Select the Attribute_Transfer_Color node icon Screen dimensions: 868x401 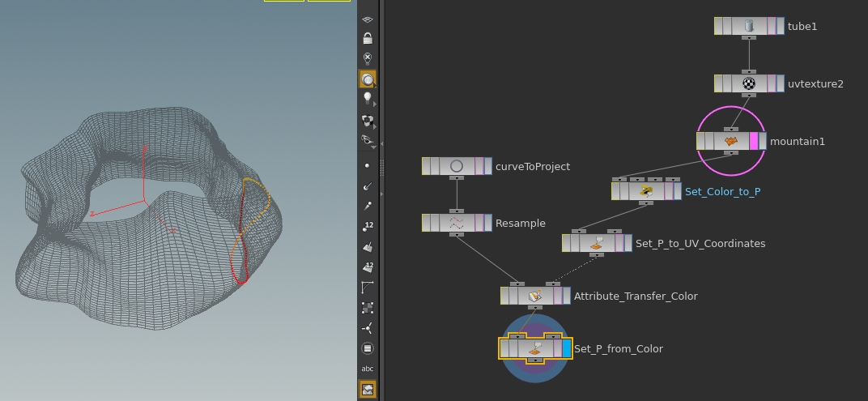(535, 296)
